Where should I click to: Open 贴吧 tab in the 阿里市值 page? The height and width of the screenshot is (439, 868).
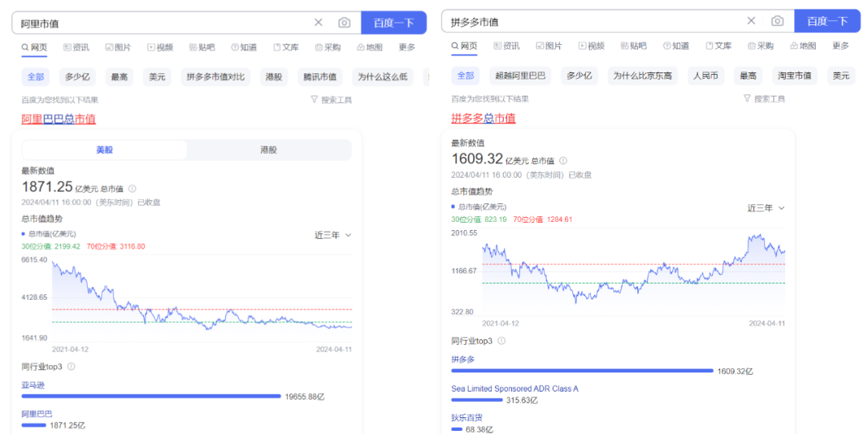point(202,47)
